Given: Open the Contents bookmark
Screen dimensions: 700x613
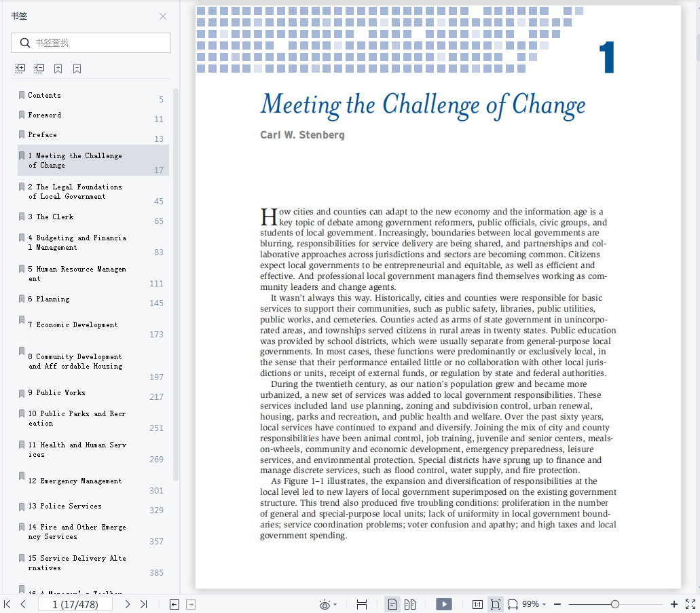Looking at the screenshot, I should click(93, 97).
